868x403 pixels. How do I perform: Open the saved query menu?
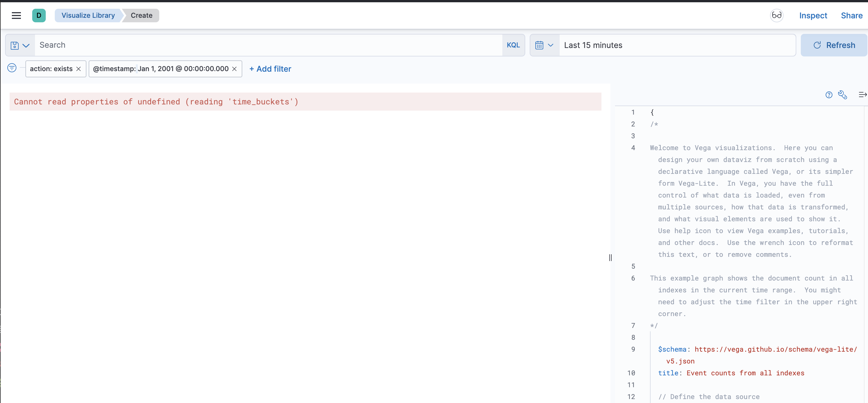[x=20, y=45]
